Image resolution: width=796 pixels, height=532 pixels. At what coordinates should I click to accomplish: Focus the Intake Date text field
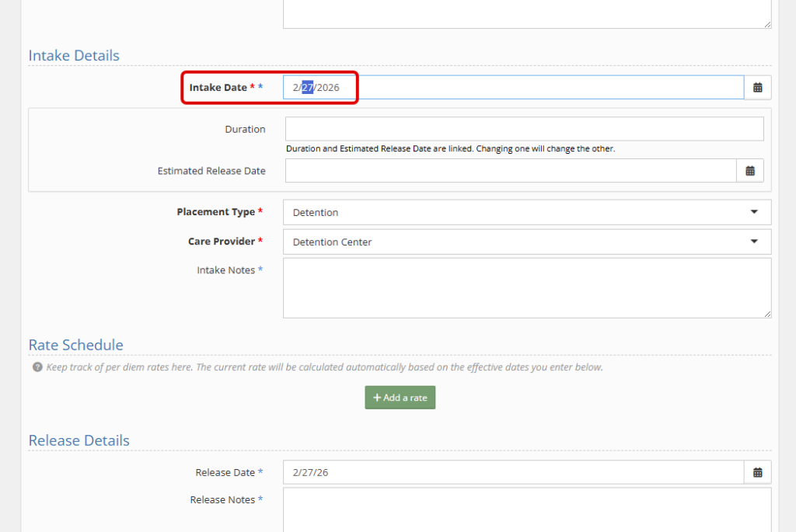(513, 88)
